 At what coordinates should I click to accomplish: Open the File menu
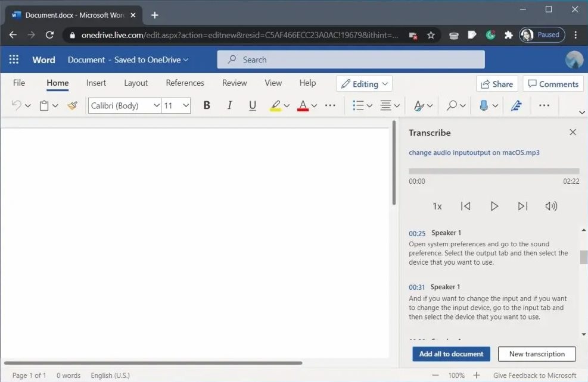click(18, 83)
